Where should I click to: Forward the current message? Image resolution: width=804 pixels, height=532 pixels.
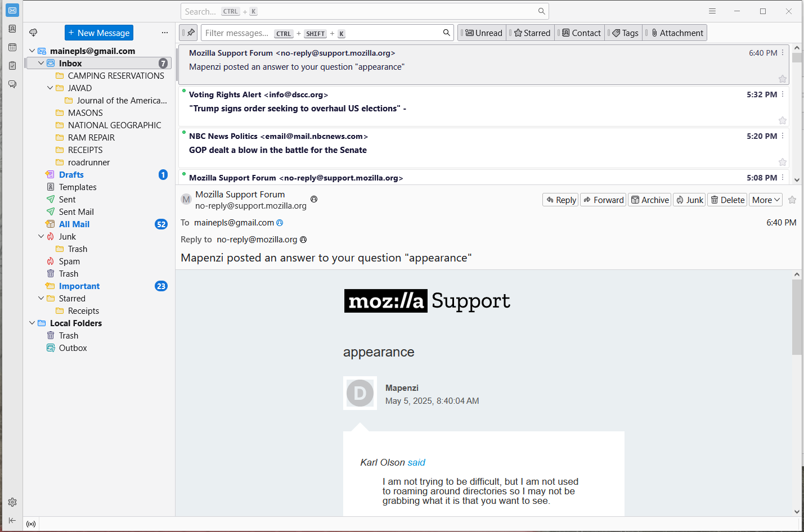603,200
